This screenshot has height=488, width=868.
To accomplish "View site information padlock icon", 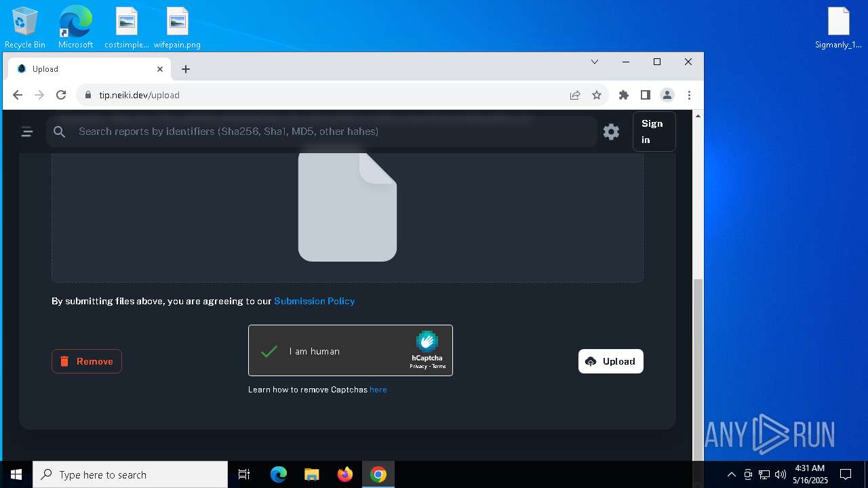I will pyautogui.click(x=87, y=95).
